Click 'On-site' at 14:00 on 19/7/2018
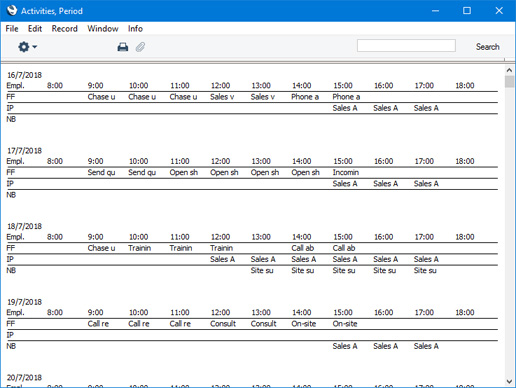This screenshot has width=516, height=388. coord(304,324)
